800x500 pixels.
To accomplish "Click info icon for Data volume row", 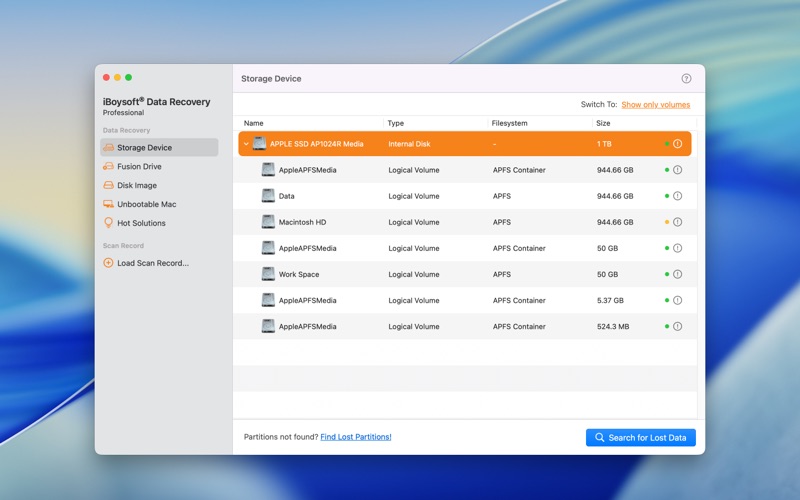I will pyautogui.click(x=677, y=196).
